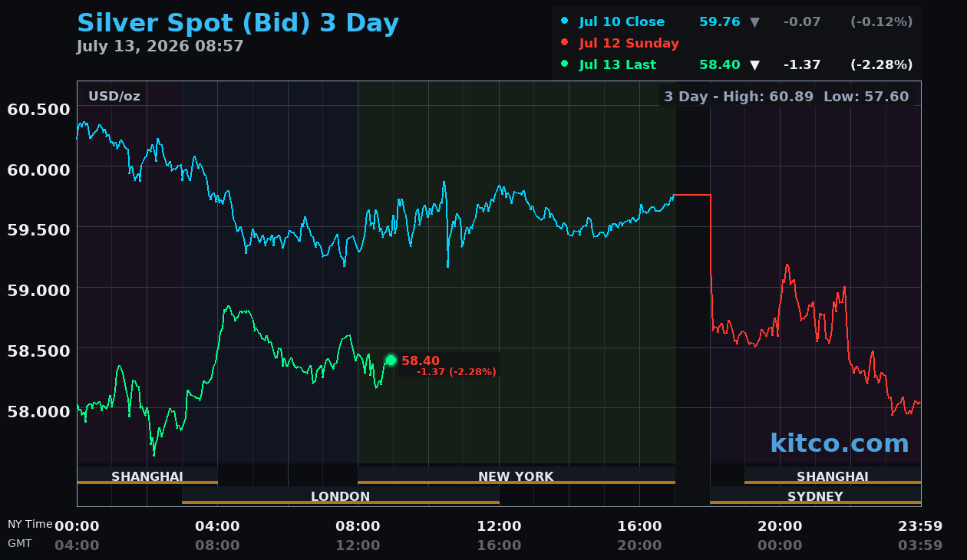Click the LONDON session bar
This screenshot has height=560, width=967.
point(340,496)
